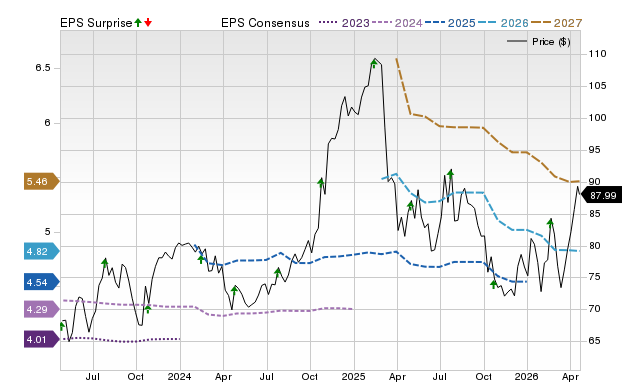Select the light-blue 4.82 value tag
The height and width of the screenshot is (382, 640).
click(42, 251)
